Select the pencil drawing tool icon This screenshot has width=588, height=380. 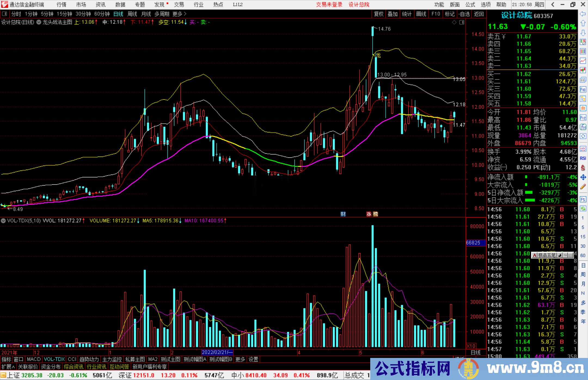point(583,187)
